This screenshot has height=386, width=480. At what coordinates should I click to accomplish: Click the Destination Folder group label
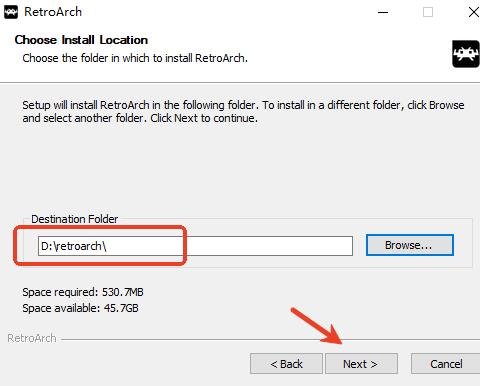(x=75, y=219)
